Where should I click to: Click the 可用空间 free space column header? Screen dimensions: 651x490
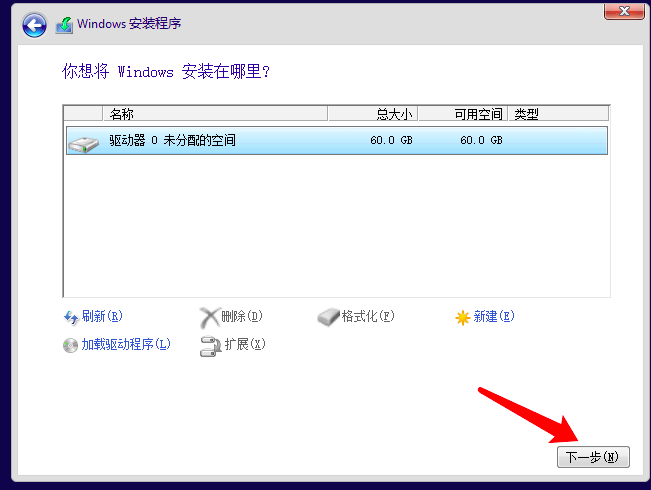463,114
